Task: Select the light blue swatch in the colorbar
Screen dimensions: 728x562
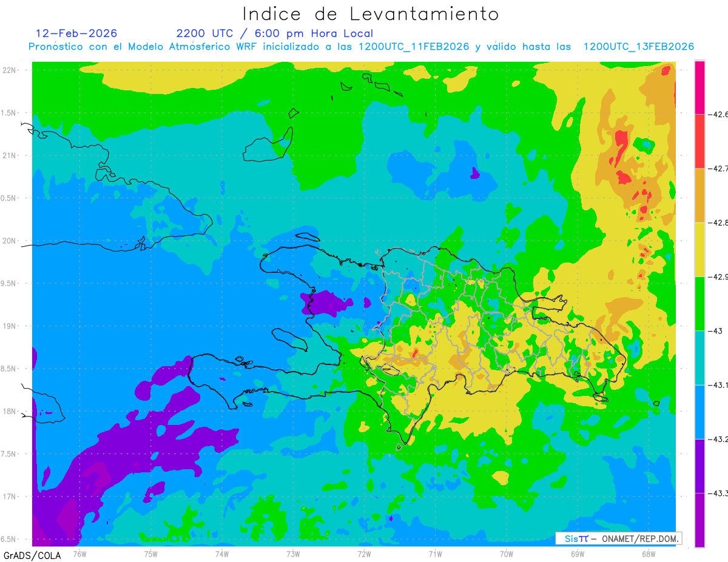Action: point(699,412)
